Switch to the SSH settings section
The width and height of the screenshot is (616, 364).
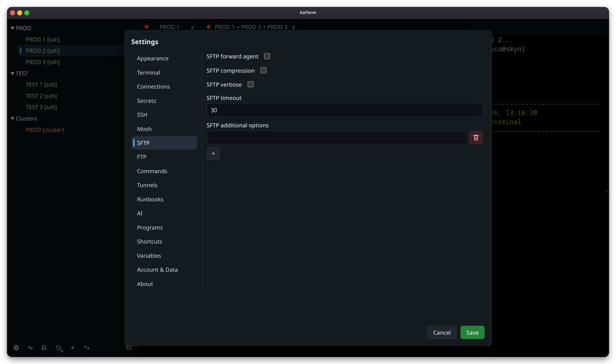tap(164, 115)
